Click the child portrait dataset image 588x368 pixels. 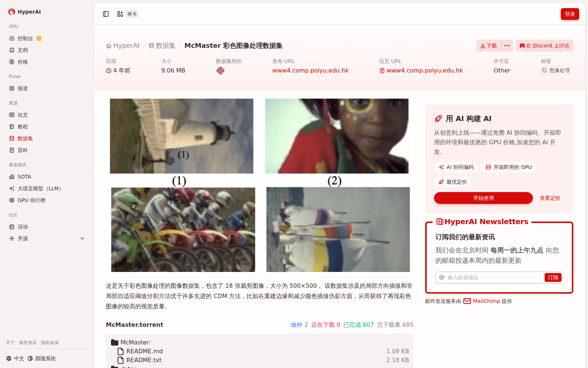337,136
